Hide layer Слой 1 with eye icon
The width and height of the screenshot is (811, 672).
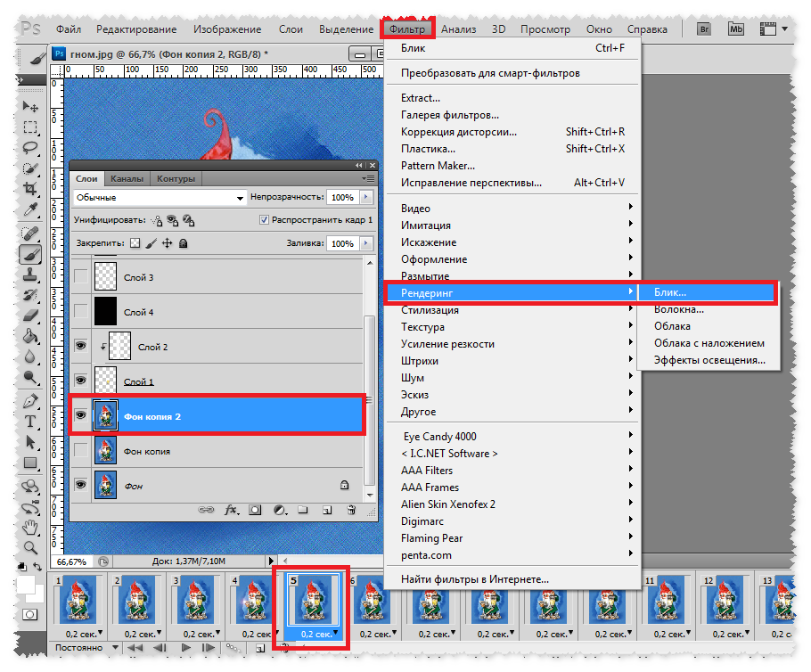click(x=81, y=381)
